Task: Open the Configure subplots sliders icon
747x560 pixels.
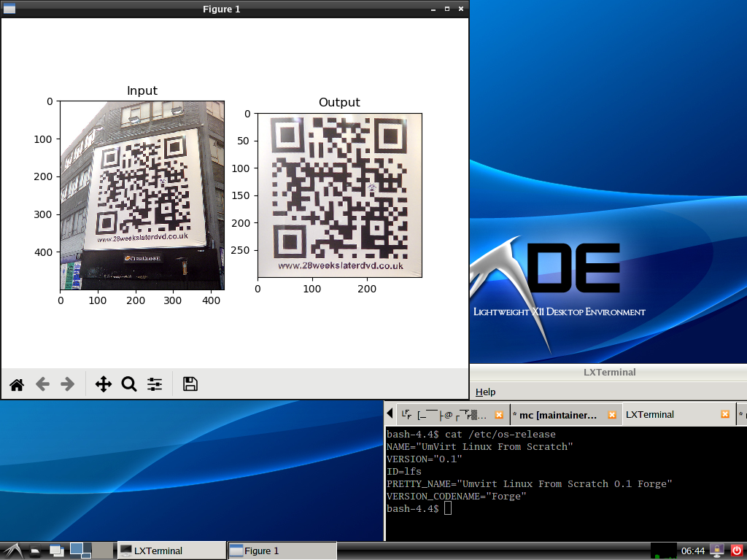Action: coord(155,384)
